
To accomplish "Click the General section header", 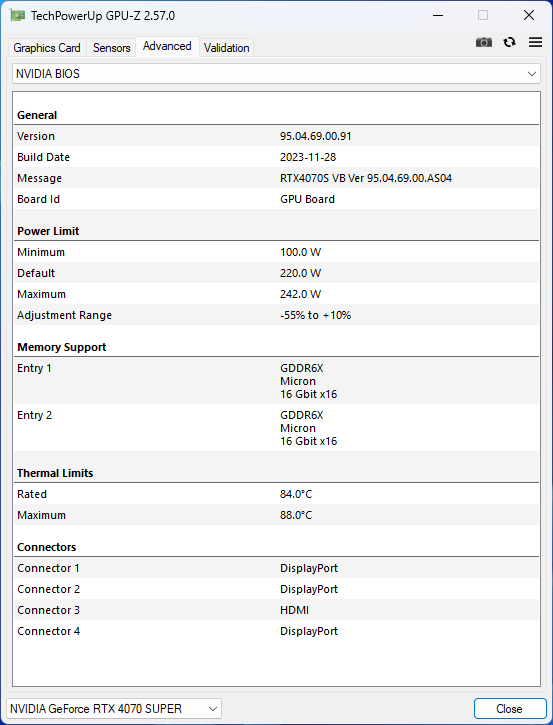I will point(37,115).
